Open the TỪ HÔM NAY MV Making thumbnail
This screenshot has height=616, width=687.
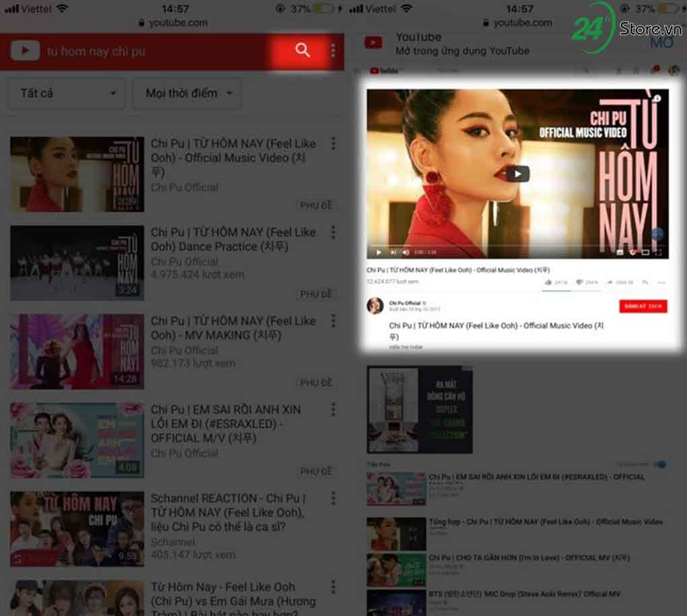point(76,351)
